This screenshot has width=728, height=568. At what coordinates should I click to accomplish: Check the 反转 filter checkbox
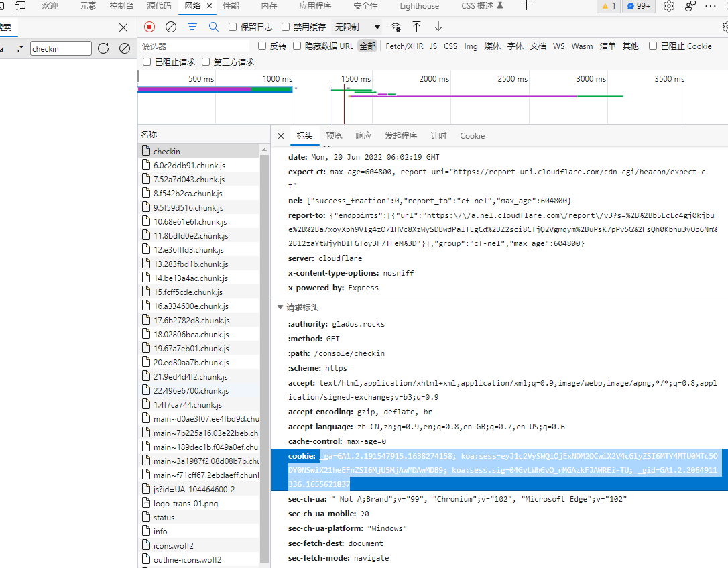click(x=261, y=46)
